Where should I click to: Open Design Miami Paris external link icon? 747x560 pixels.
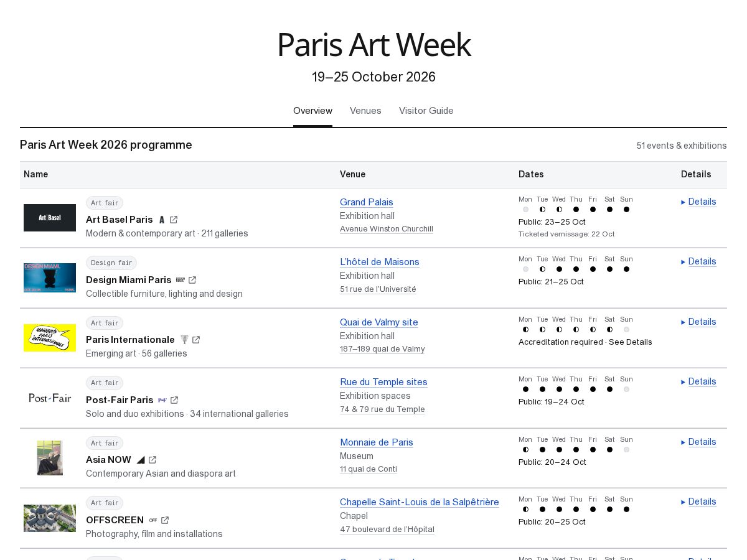(x=192, y=280)
